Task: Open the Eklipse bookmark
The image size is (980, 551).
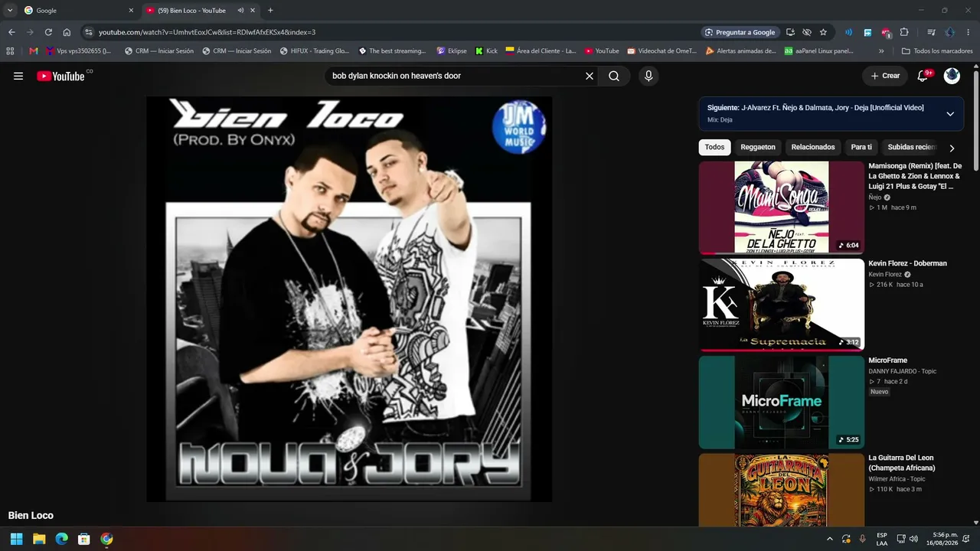Action: click(452, 51)
